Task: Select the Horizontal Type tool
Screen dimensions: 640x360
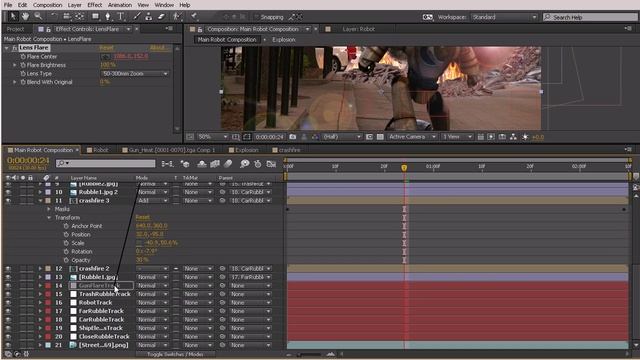Action: pos(121,16)
